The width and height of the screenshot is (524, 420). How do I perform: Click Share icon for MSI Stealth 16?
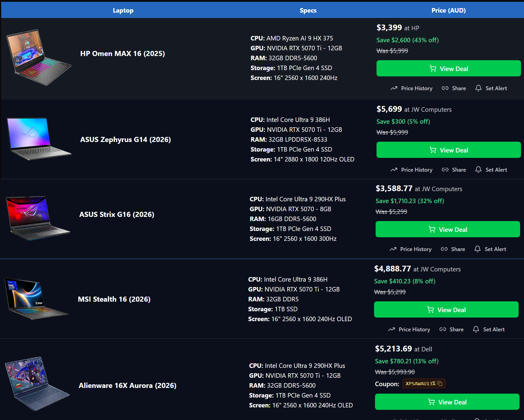point(443,330)
